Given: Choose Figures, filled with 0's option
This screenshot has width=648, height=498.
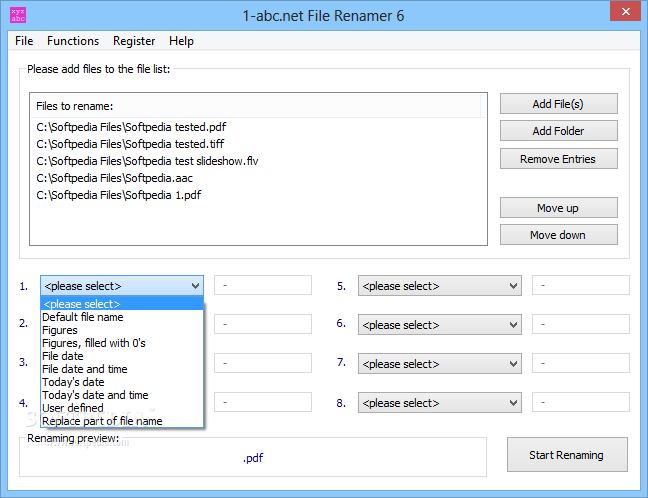Looking at the screenshot, I should (122, 343).
